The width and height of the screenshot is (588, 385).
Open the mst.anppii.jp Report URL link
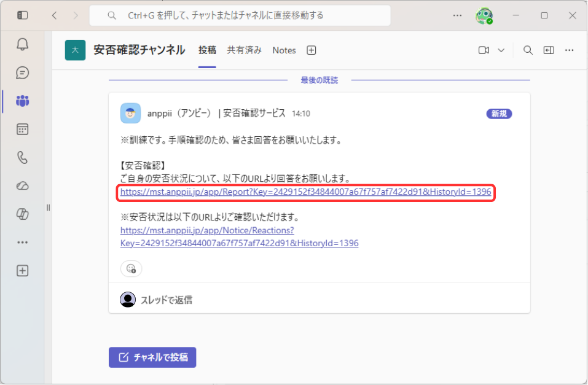tap(305, 192)
